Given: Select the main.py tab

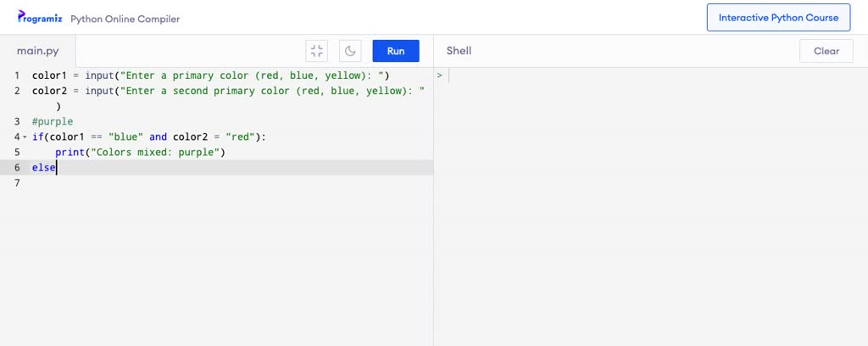Looking at the screenshot, I should [37, 51].
